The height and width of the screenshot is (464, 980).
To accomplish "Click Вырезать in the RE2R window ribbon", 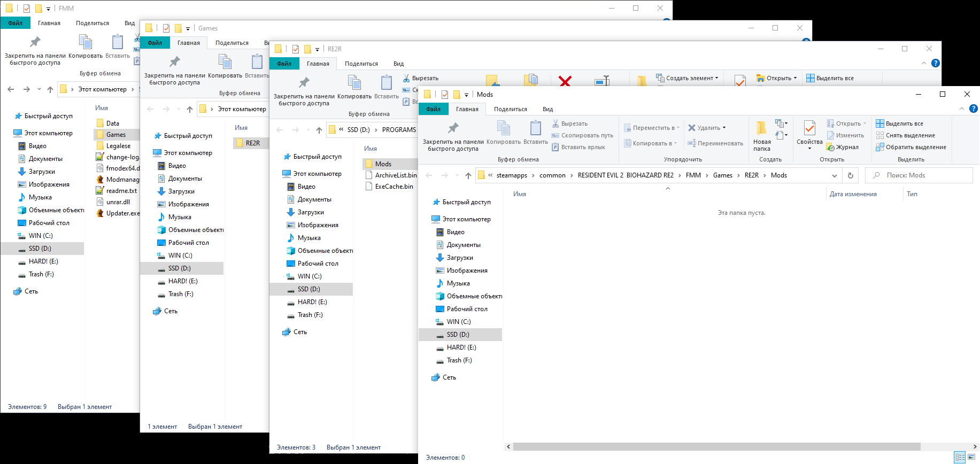I will pos(420,78).
